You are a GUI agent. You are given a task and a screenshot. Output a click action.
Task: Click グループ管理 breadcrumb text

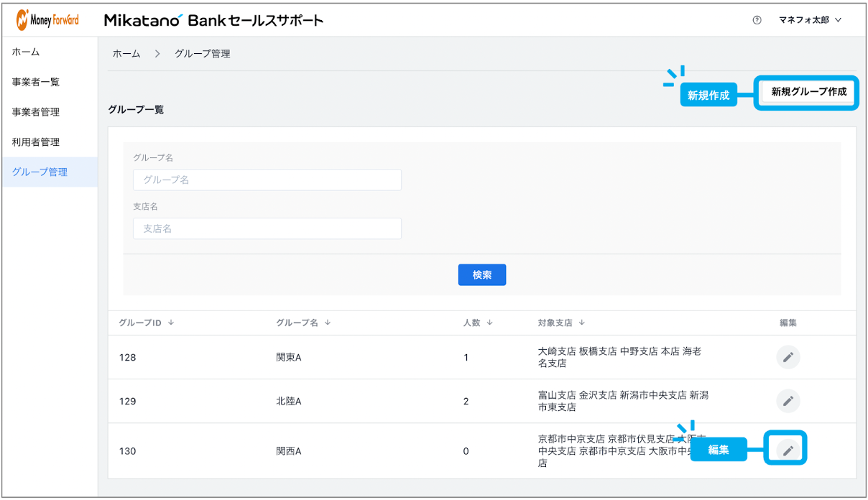pos(203,54)
